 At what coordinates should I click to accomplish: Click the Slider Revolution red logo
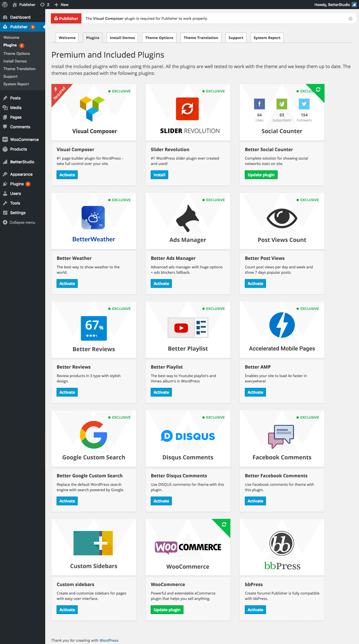(187, 109)
